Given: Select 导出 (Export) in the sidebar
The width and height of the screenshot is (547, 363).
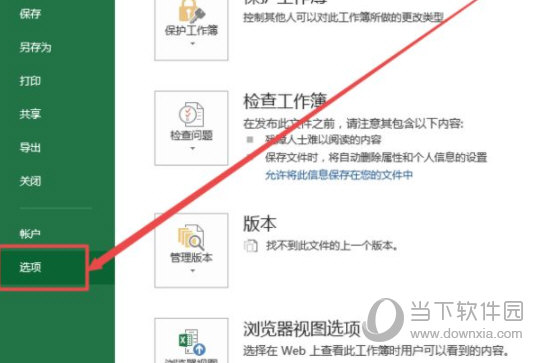Looking at the screenshot, I should coord(30,147).
